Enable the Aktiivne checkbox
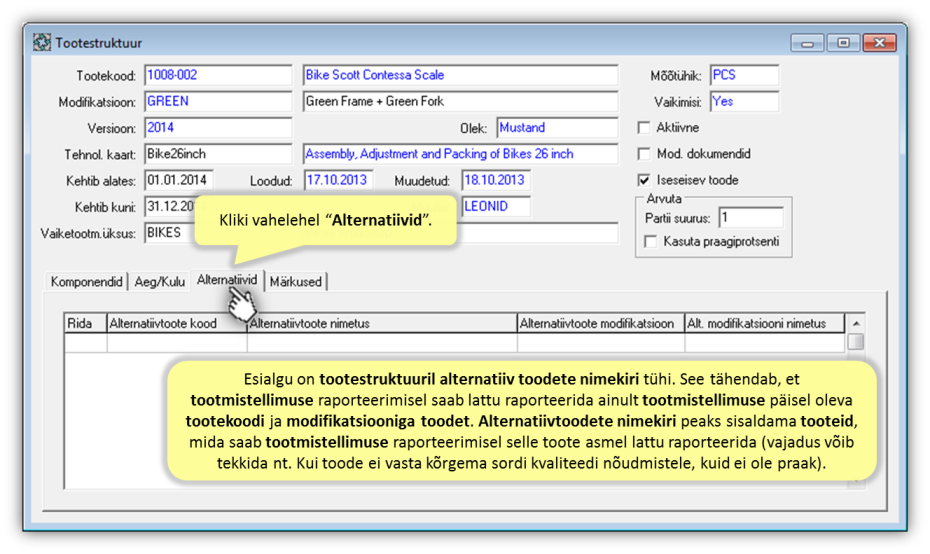Image resolution: width=930 pixels, height=554 pixels. [644, 128]
